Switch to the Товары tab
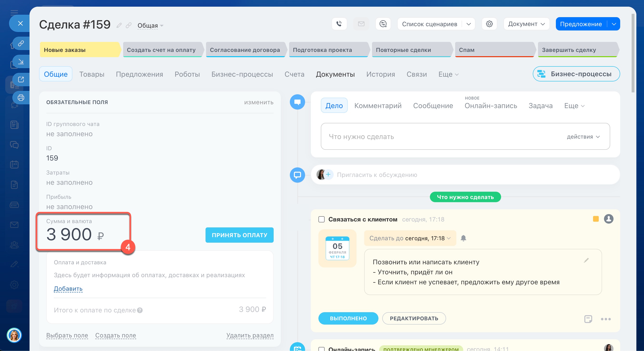This screenshot has width=644, height=351. [x=92, y=74]
